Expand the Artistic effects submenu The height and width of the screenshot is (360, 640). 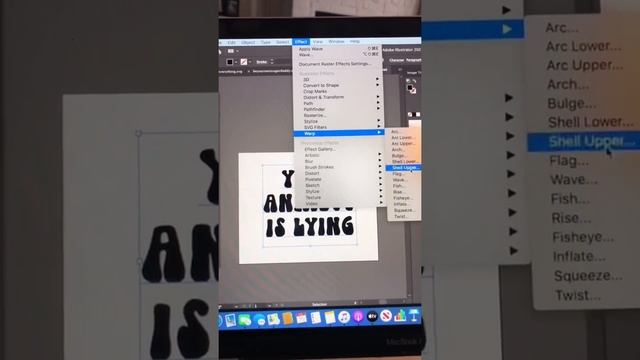pos(379,154)
